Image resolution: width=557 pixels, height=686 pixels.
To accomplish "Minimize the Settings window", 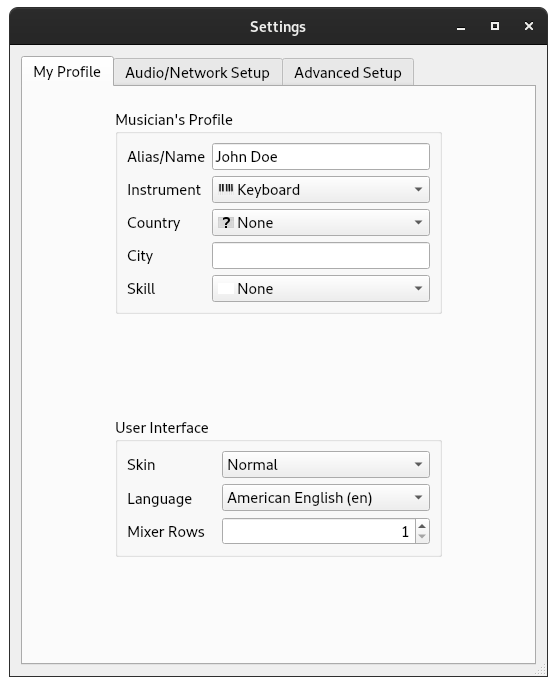I will 461,27.
